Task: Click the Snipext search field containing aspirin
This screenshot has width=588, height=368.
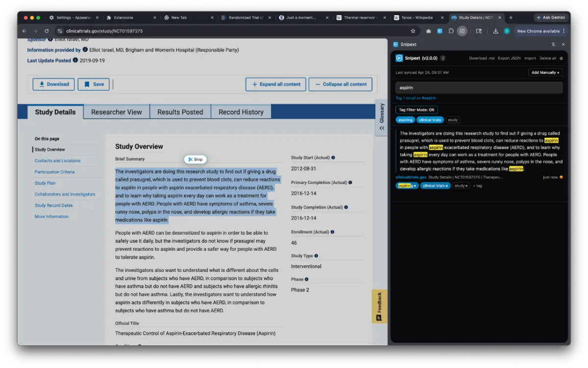Action: pos(479,88)
